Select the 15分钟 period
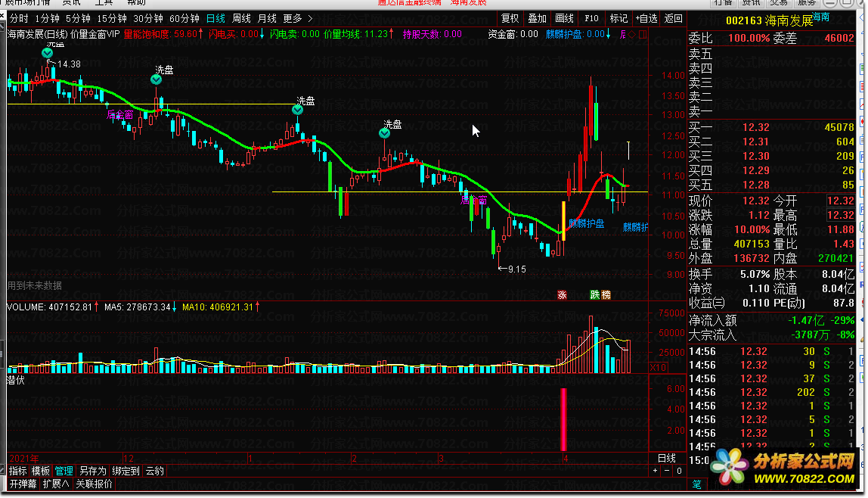 click(x=112, y=19)
